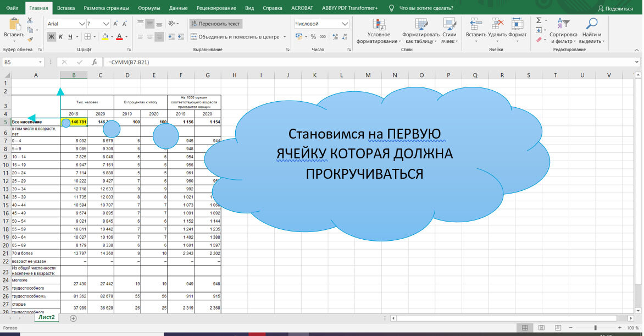Screen dimensions: 644x336
Task: Apply percent style format
Action: coord(313,37)
